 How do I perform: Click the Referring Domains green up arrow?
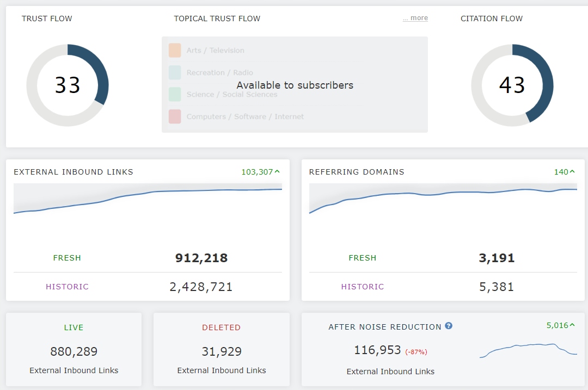(x=572, y=172)
